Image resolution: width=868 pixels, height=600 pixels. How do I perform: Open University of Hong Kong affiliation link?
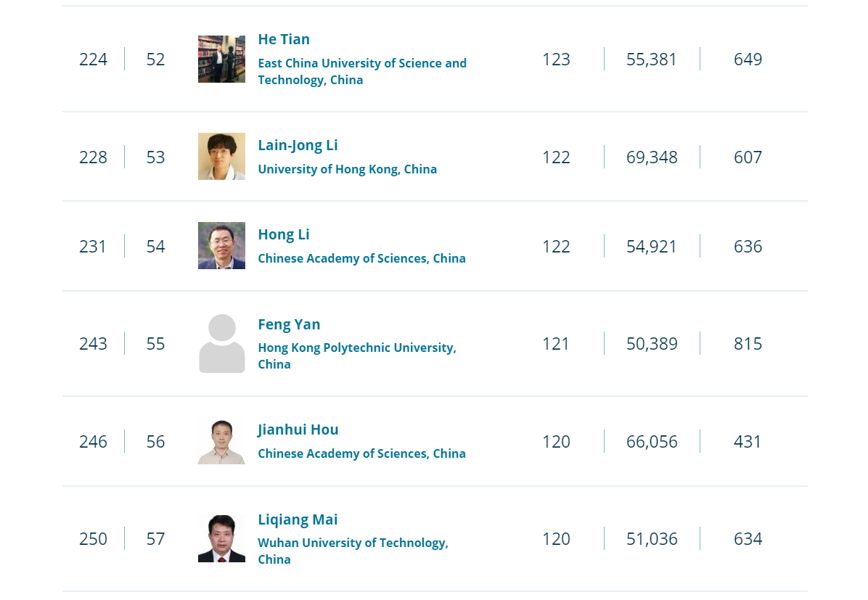[347, 169]
